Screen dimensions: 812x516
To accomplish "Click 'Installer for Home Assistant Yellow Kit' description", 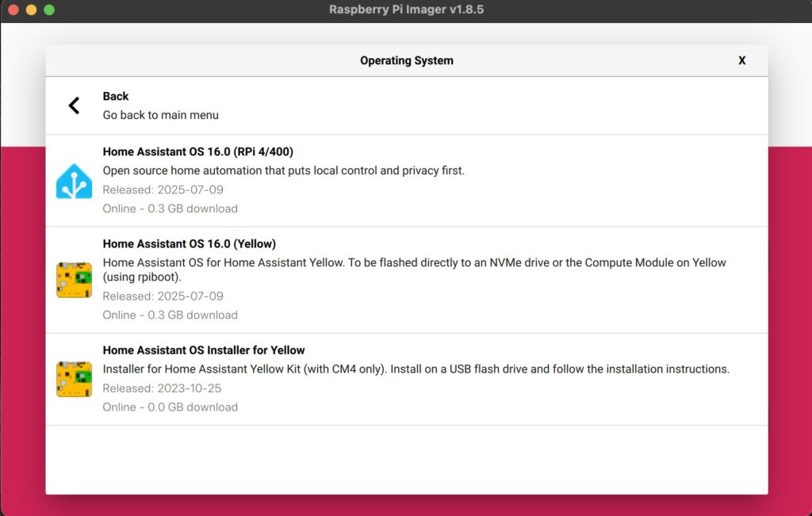I will (416, 369).
